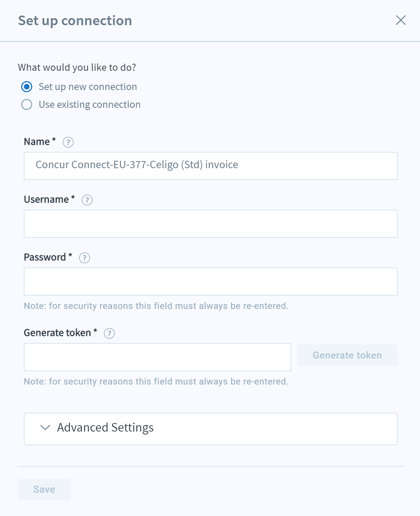Open the Generate token help icon
The width and height of the screenshot is (420, 516).
[109, 333]
